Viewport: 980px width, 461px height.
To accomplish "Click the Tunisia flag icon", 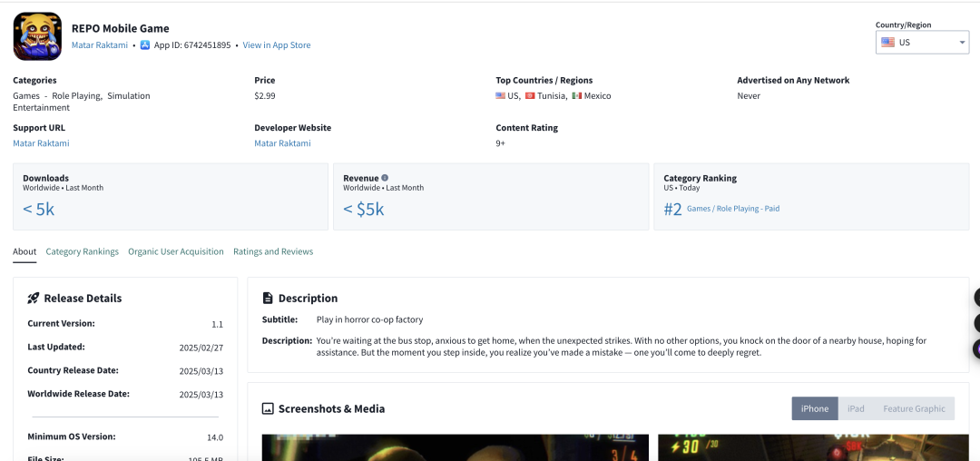I will click(530, 96).
